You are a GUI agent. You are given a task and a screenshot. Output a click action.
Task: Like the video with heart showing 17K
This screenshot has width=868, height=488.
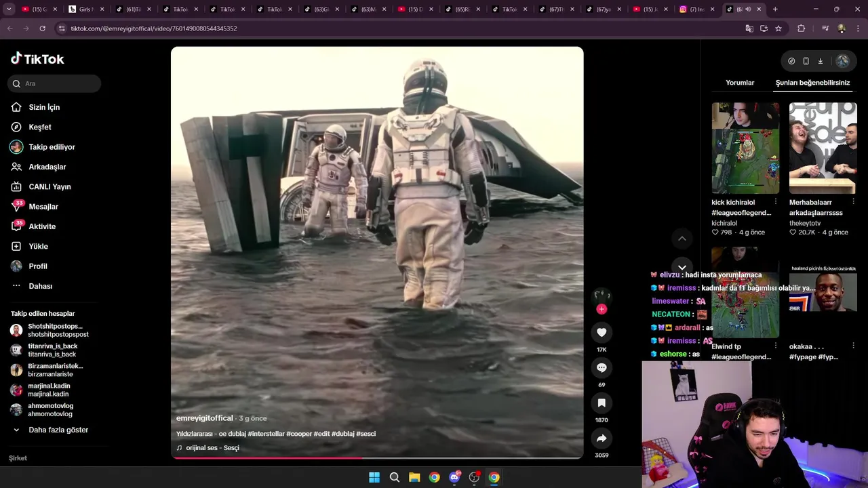click(601, 332)
